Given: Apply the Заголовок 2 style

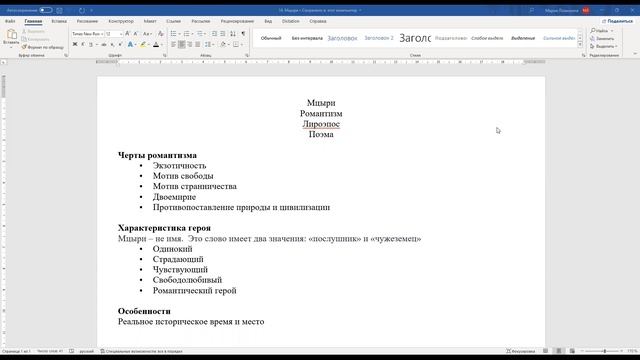Looking at the screenshot, I should pos(379,38).
